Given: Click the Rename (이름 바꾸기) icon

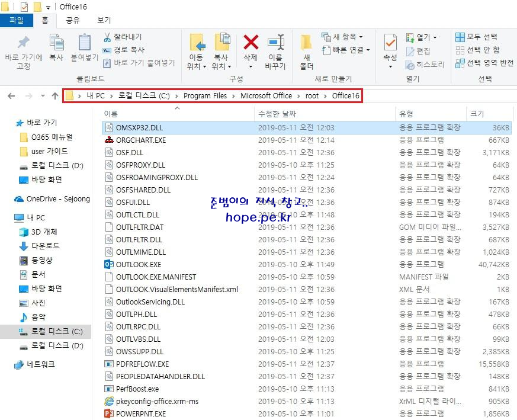Looking at the screenshot, I should point(275,43).
